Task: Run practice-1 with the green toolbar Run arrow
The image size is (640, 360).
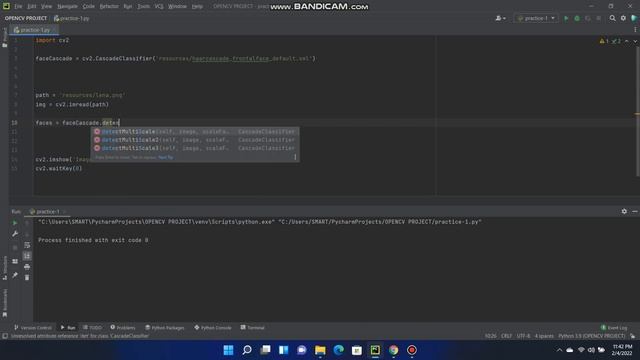Action: (566, 18)
